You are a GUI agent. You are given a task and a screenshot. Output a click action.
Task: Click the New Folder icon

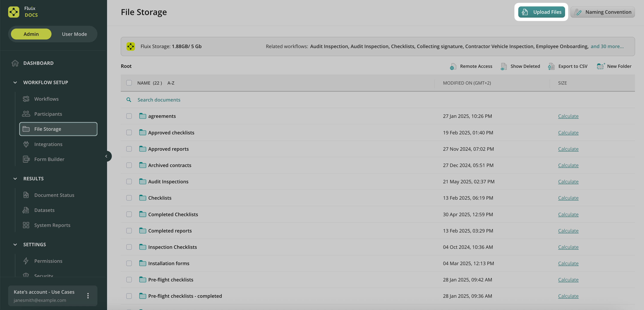coord(600,66)
